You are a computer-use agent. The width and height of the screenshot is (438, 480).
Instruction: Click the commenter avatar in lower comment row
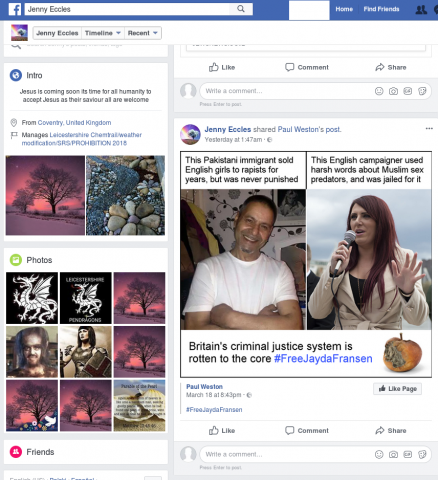[188, 454]
